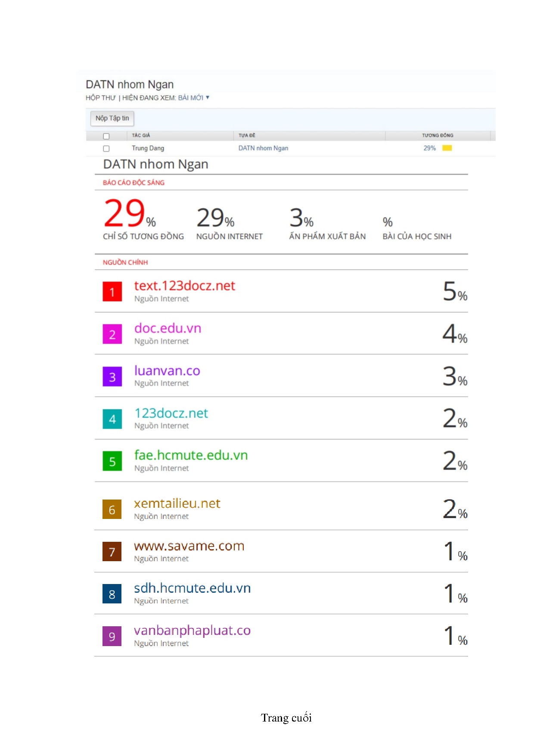The width and height of the screenshot is (534, 756).
Task: Click the teal source number 4 badge
Action: coord(112,419)
